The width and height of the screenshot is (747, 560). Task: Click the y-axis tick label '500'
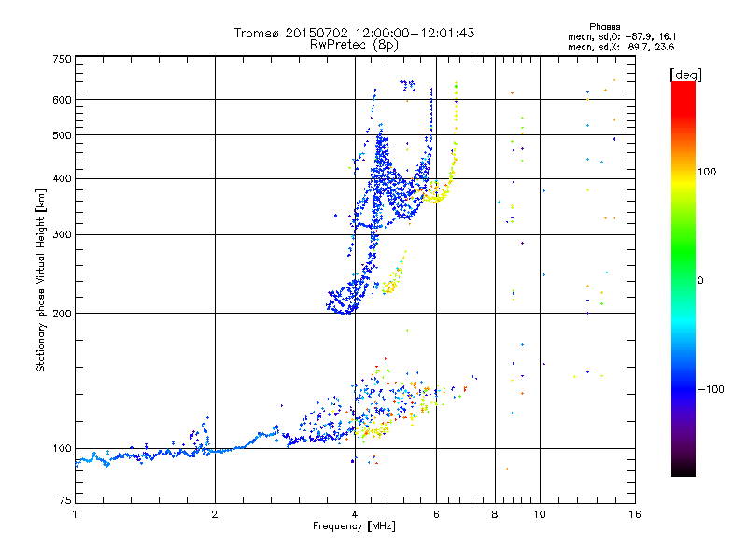click(x=63, y=135)
